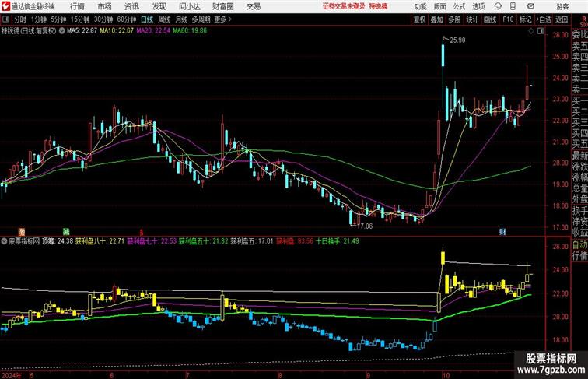Switch to the 30分钟 period tab
The height and width of the screenshot is (379, 588).
(x=103, y=19)
